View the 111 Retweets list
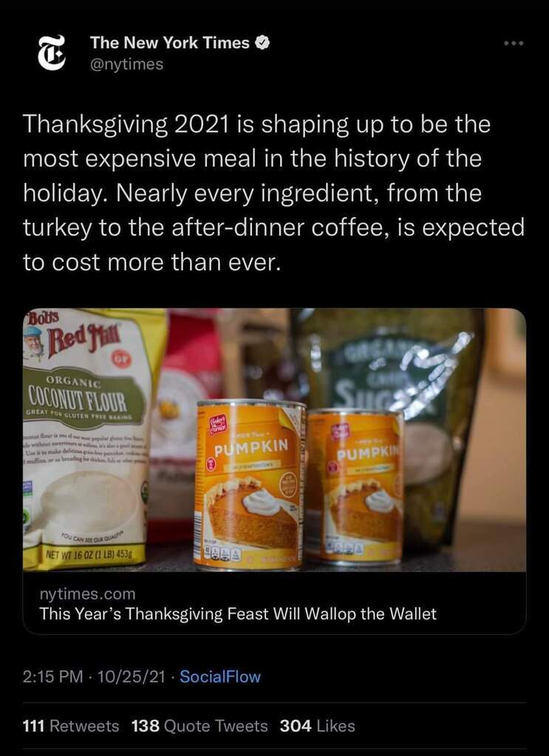This screenshot has width=549, height=756. (71, 726)
